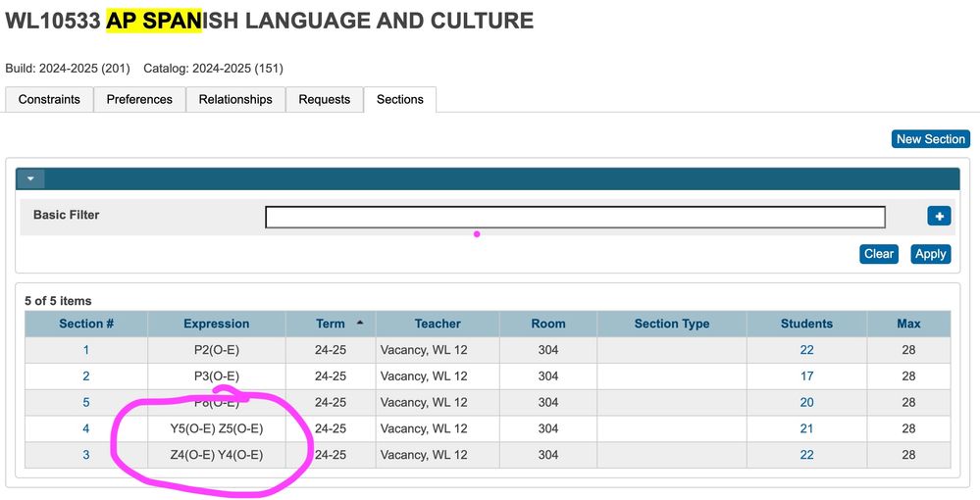Image resolution: width=980 pixels, height=500 pixels.
Task: Open section number 4 link
Action: 86,429
